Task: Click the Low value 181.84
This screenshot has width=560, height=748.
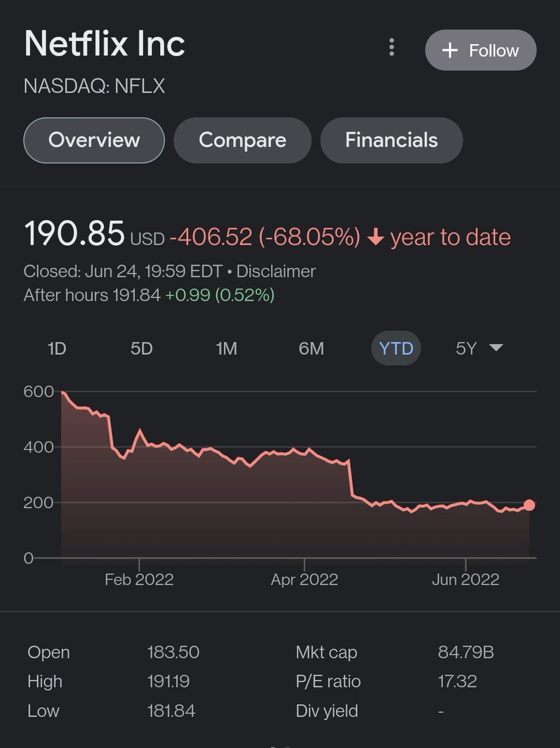Action: [171, 711]
